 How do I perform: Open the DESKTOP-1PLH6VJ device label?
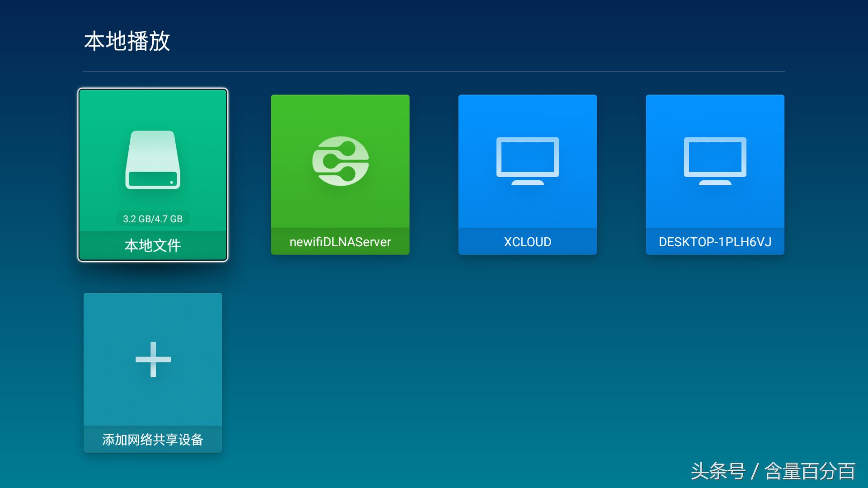715,242
